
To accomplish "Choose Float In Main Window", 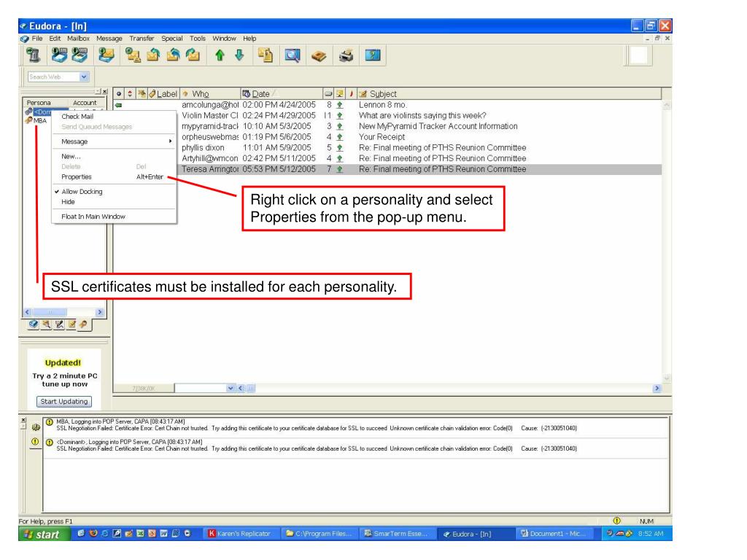I will [114, 217].
